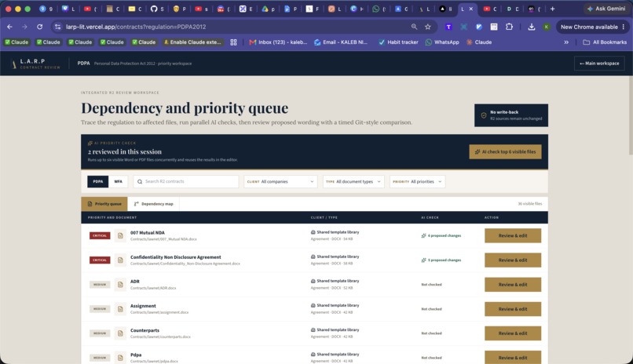Image resolution: width=633 pixels, height=364 pixels.
Task: Open the Counterparts document icon
Action: point(120,333)
